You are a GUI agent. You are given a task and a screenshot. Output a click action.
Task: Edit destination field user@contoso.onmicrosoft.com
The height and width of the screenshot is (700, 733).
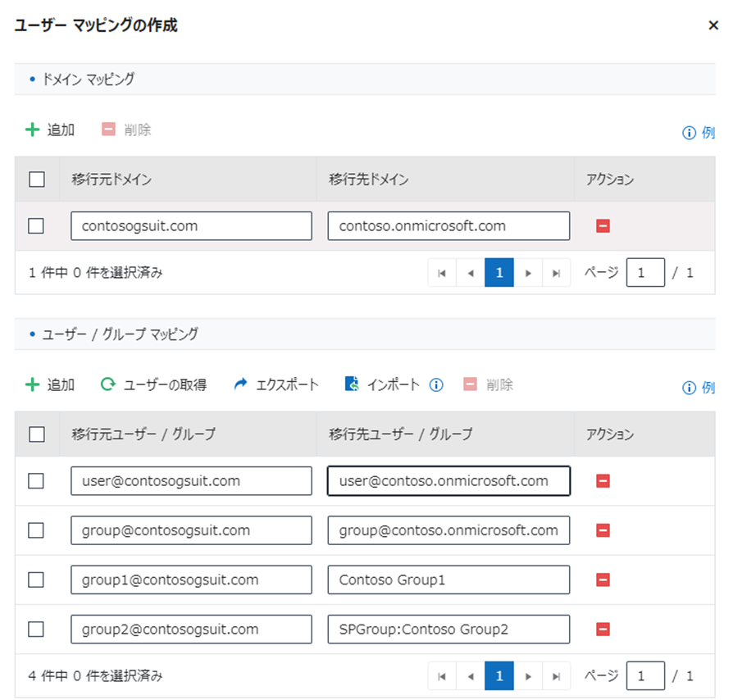[448, 481]
